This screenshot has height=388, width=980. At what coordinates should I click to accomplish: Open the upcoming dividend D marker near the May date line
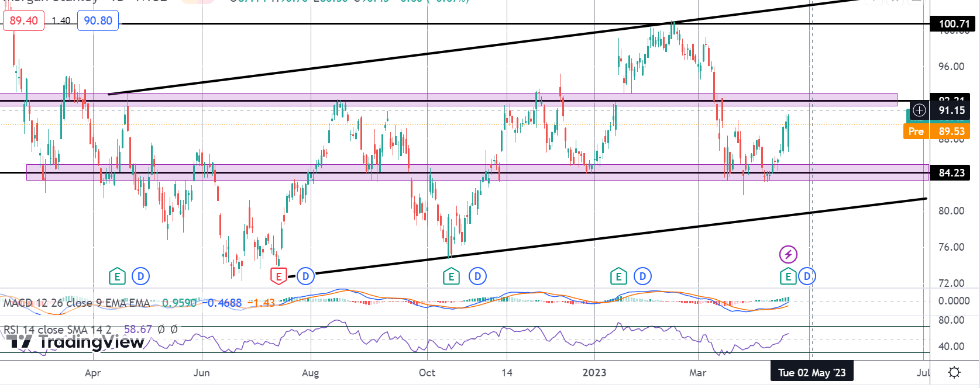click(x=807, y=276)
